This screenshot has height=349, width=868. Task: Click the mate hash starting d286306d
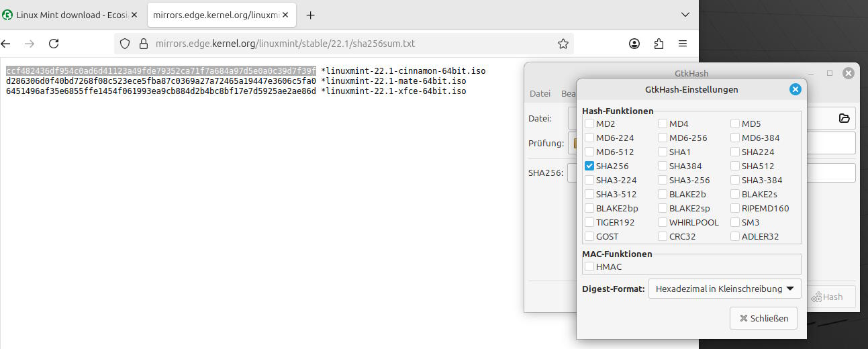click(161, 81)
